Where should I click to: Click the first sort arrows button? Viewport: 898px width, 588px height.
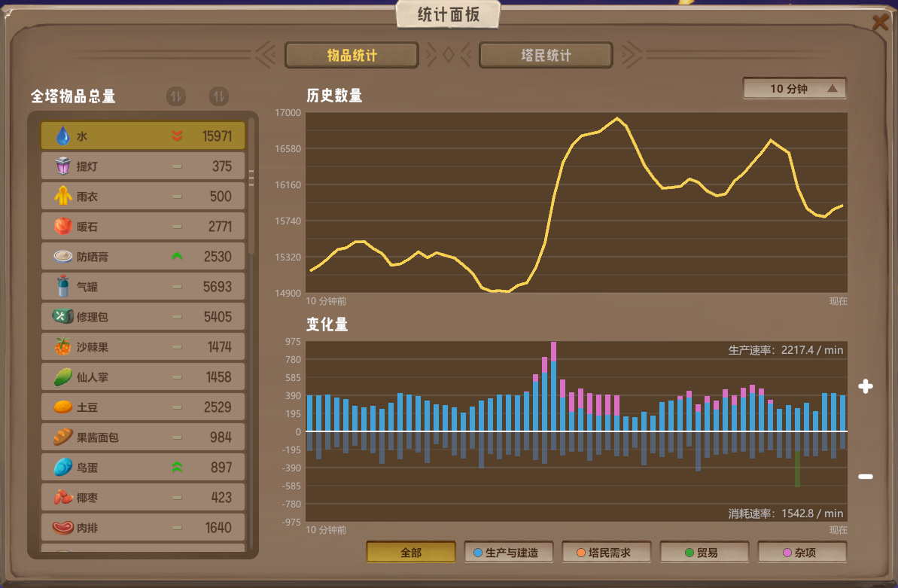click(175, 96)
